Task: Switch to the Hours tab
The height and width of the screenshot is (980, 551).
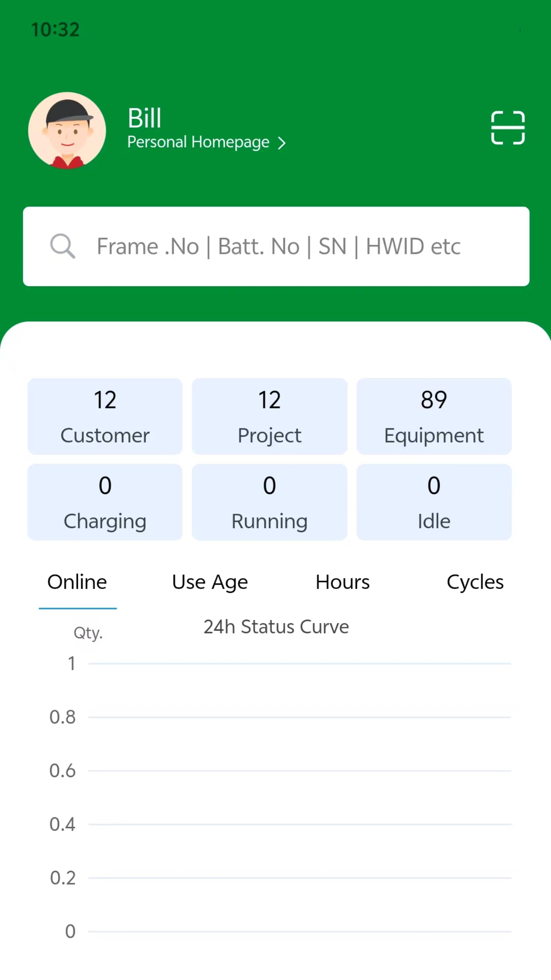Action: pos(342,582)
